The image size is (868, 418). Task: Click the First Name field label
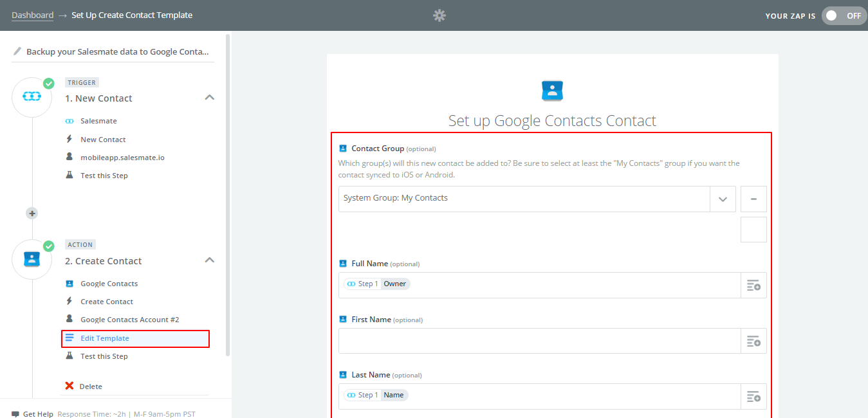[x=371, y=320]
